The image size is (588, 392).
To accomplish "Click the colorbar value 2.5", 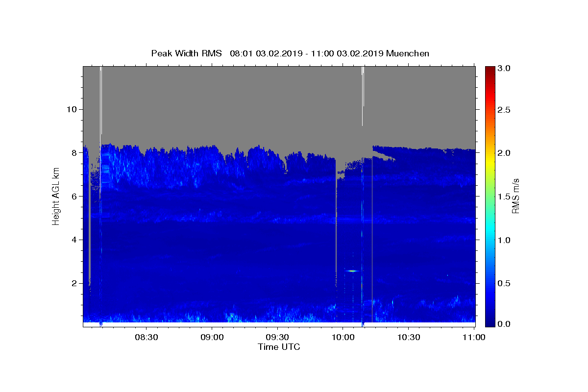I will tap(505, 110).
